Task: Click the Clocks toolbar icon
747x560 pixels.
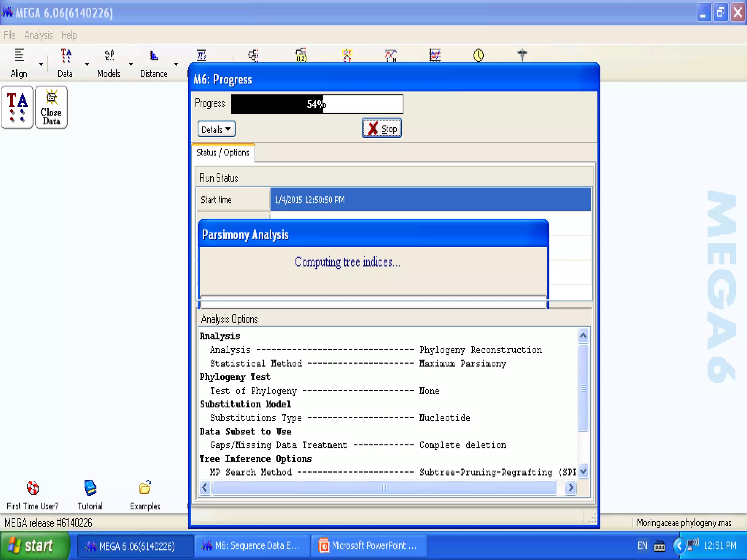Action: tap(478, 56)
